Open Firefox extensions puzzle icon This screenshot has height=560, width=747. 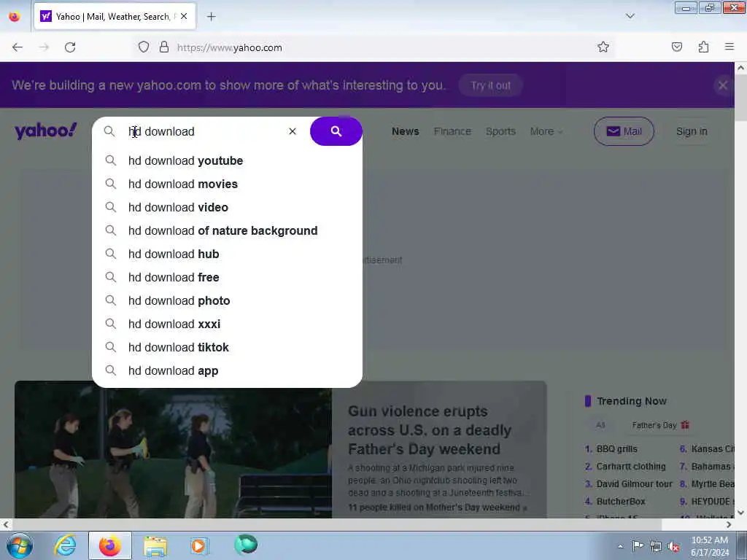pos(703,47)
